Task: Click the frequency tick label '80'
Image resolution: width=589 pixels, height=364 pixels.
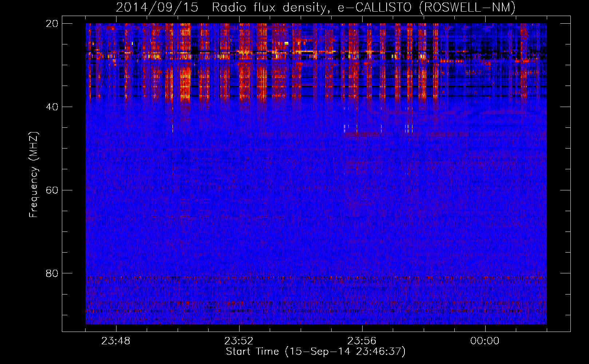Action: tap(52, 273)
